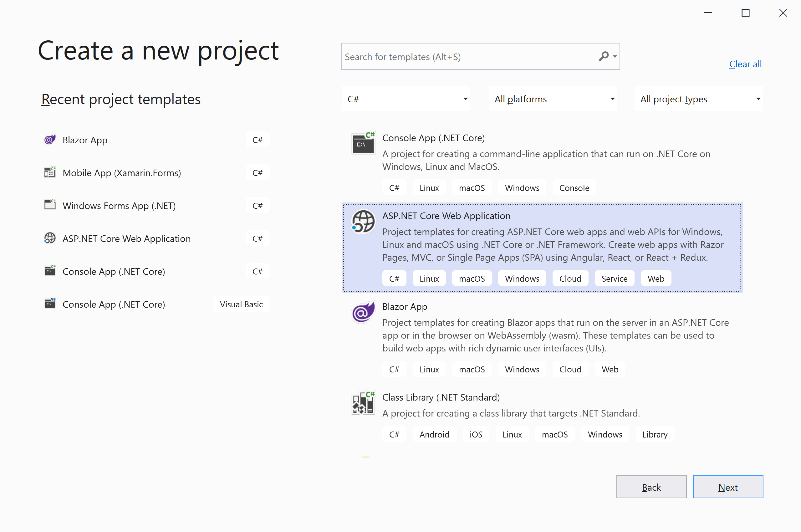Viewport: 801px width, 532px height.
Task: Open the C# language filter dropdown
Action: click(x=406, y=99)
